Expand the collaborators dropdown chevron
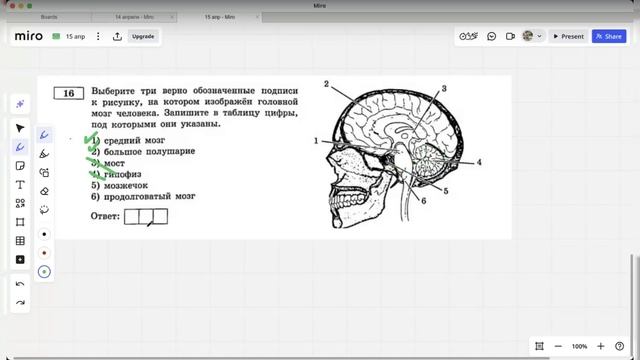Viewport: 640px width, 360px height. click(539, 36)
